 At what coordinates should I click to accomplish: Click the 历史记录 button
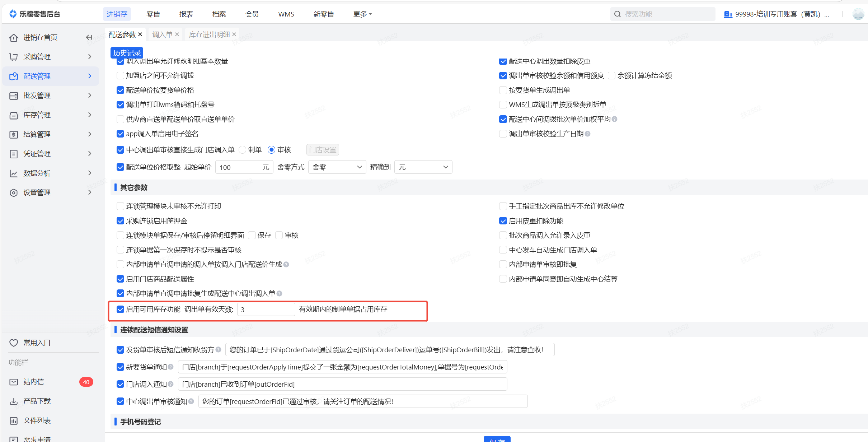[127, 53]
